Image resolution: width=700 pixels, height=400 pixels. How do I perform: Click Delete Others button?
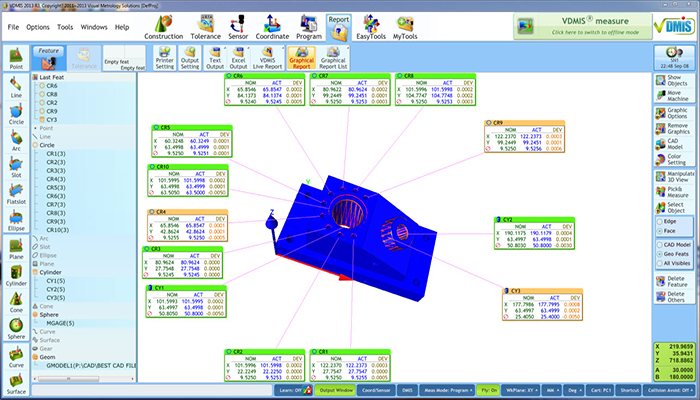tap(675, 297)
